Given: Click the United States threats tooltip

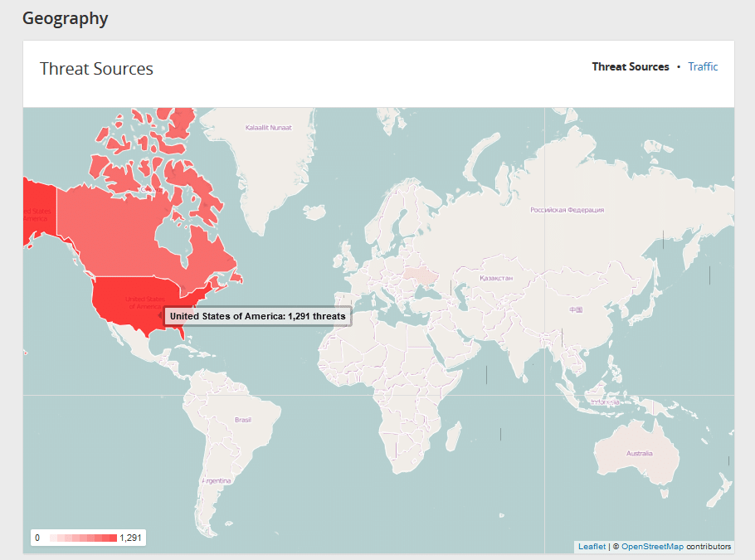Looking at the screenshot, I should pos(257,316).
